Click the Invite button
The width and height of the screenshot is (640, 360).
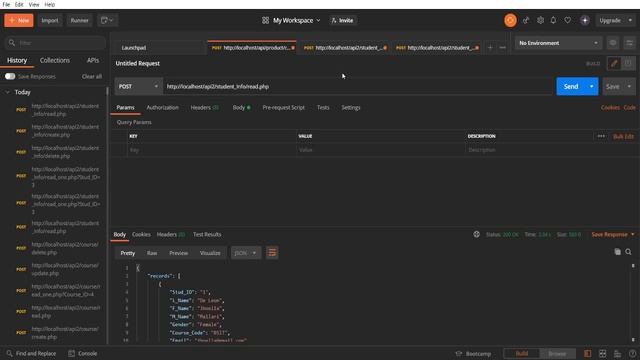click(x=343, y=20)
